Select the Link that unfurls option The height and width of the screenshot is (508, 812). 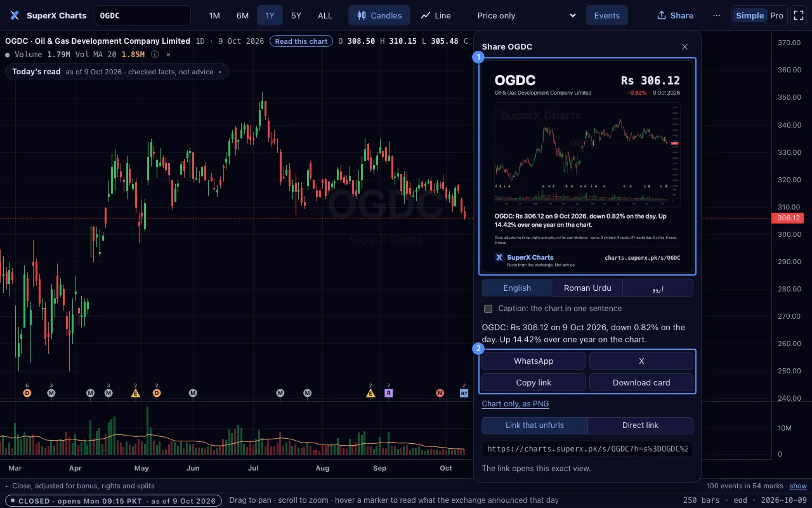click(535, 425)
